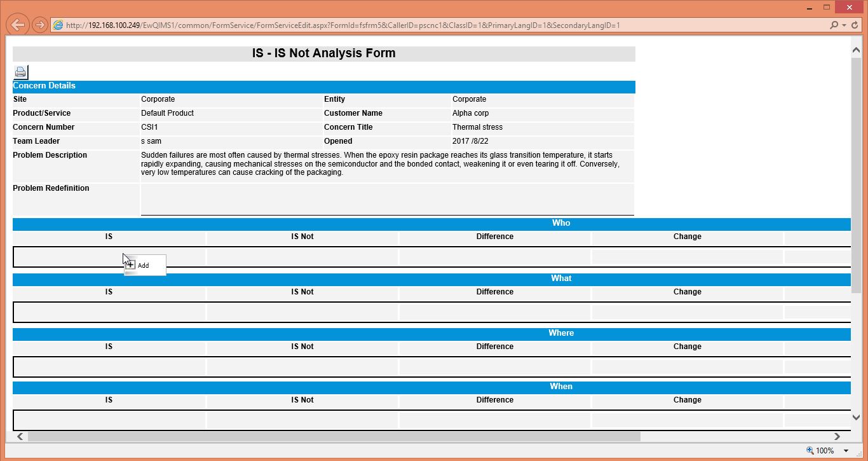
Task: Click the vertical scrollbar up arrow
Action: 856,50
